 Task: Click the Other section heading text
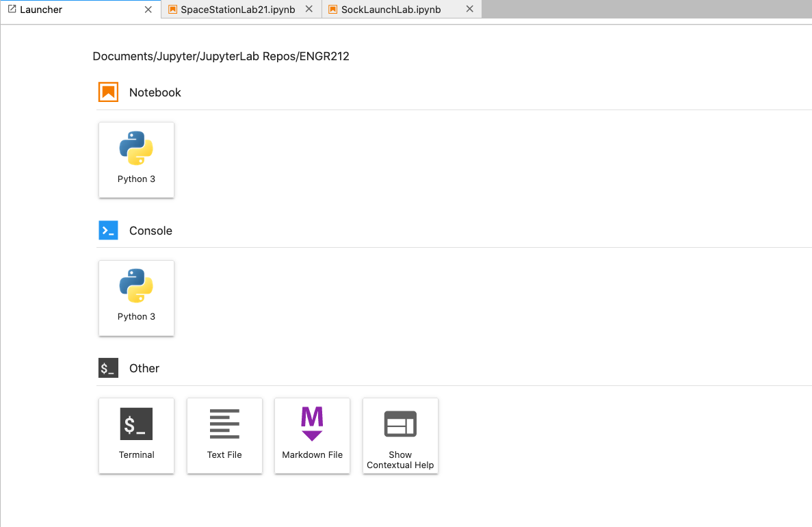[144, 368]
